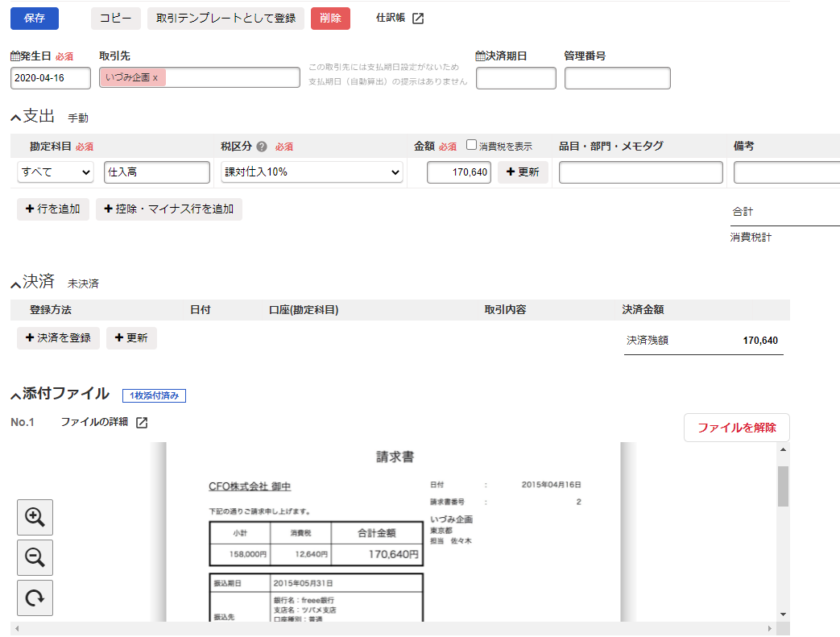
Task: Click the blue 保存 button
Action: tap(35, 19)
